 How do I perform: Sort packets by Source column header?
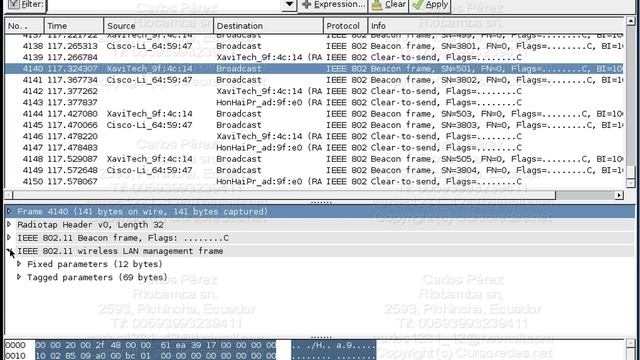[159, 26]
